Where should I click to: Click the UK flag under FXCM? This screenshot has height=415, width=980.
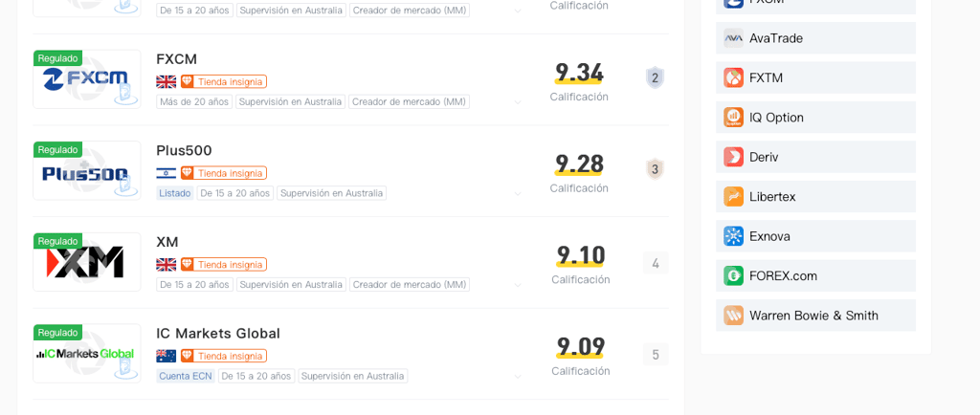click(167, 81)
